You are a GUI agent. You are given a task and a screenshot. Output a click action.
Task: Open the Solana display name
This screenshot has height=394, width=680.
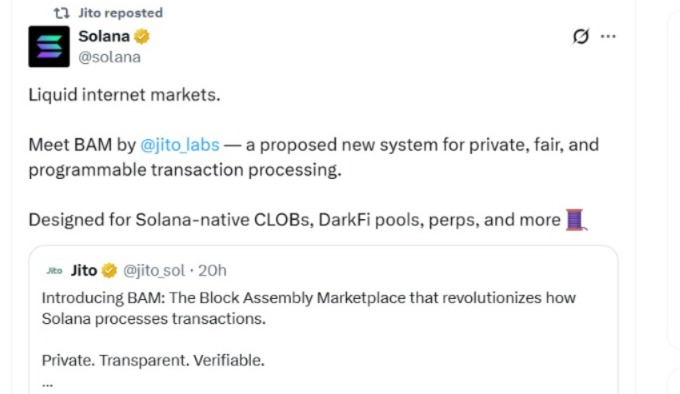coord(104,36)
